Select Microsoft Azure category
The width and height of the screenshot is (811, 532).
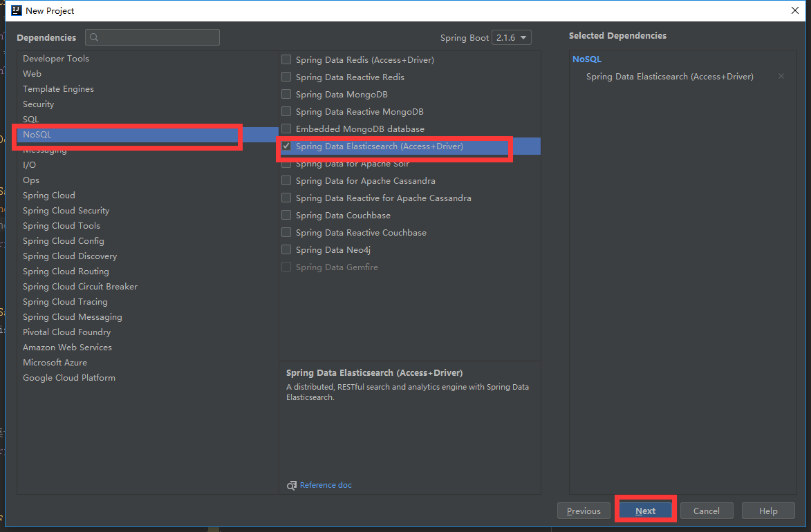pyautogui.click(x=147, y=363)
